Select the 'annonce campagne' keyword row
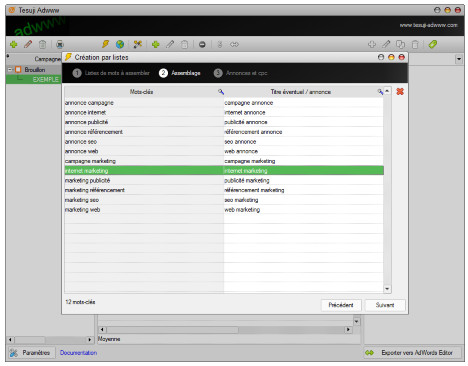The image size is (468, 366). (144, 103)
